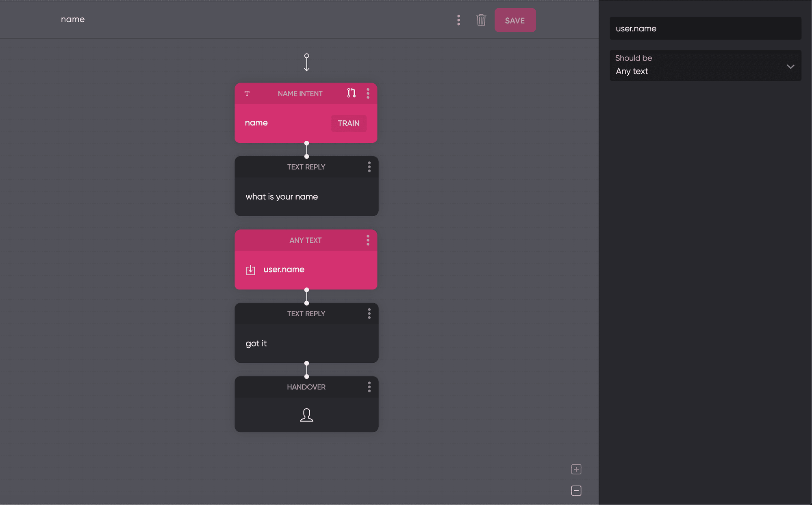The height and width of the screenshot is (505, 812).
Task: Click the trash delete icon in header
Action: [481, 20]
